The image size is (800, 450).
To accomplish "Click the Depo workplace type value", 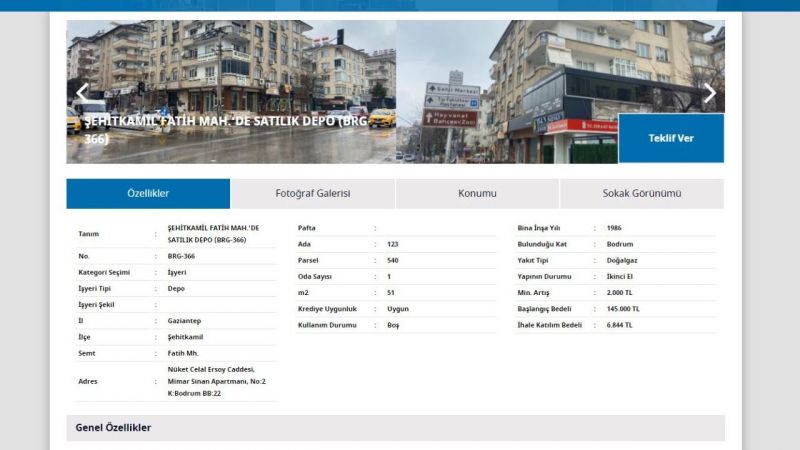I will 176,289.
